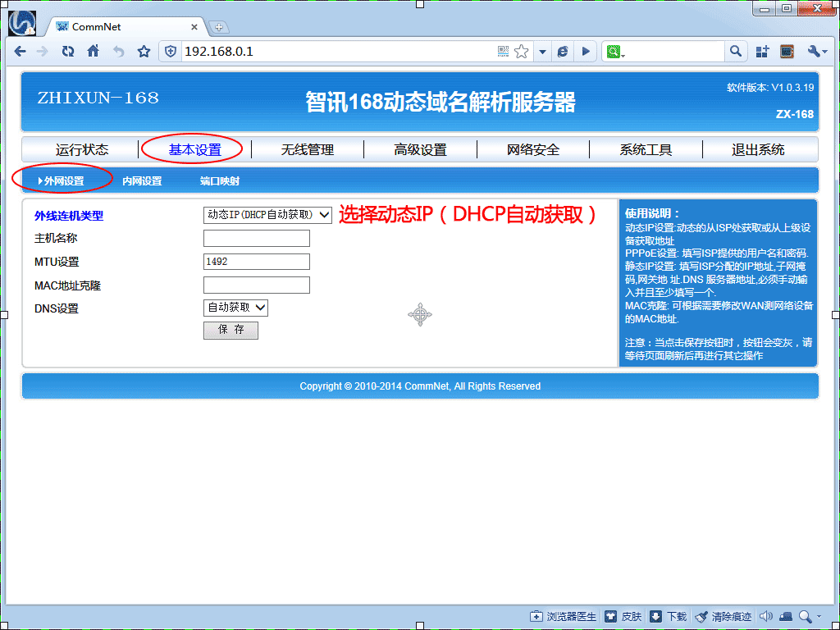Bookmark this page with the star outline icon
Viewport: 840px width, 630px height.
(521, 52)
